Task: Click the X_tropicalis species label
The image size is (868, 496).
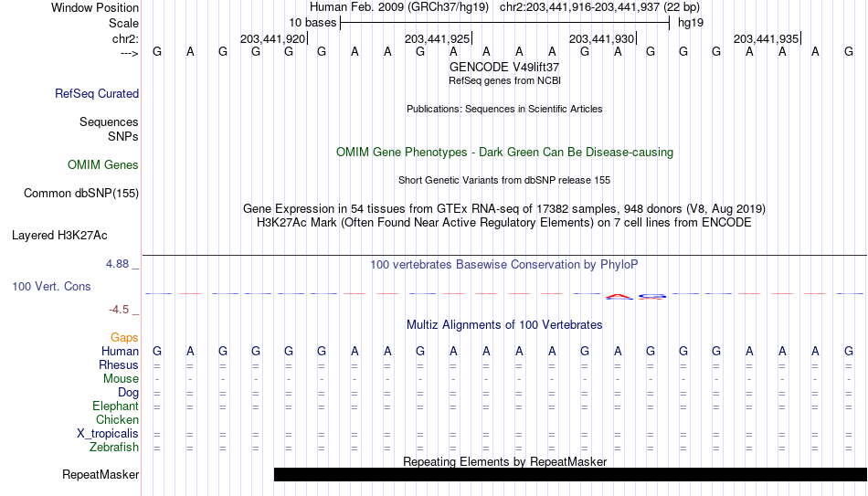Action: pyautogui.click(x=108, y=434)
